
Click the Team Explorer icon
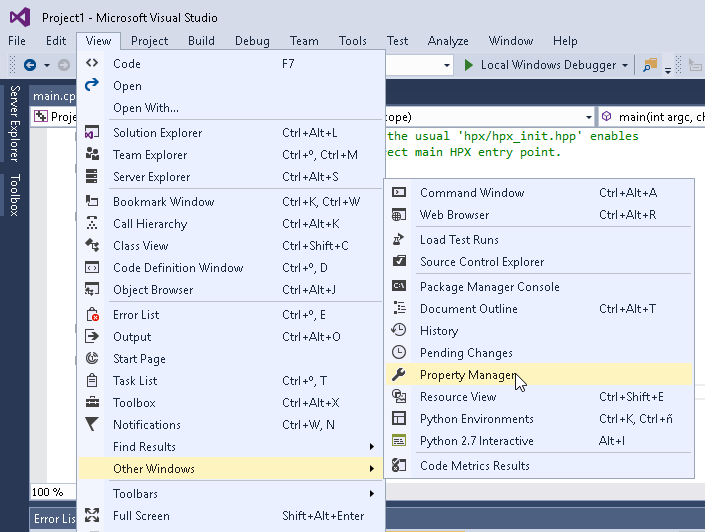click(92, 154)
